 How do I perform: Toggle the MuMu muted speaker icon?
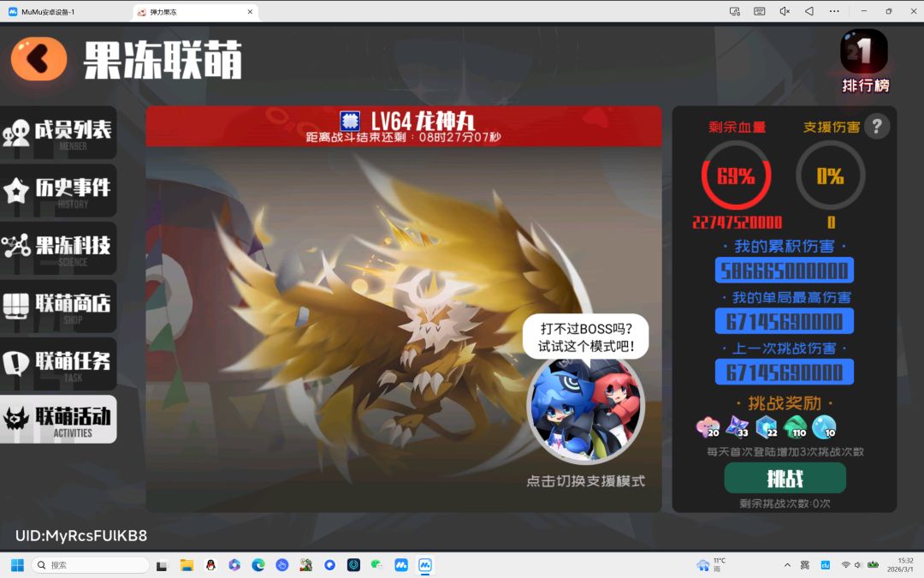785,11
